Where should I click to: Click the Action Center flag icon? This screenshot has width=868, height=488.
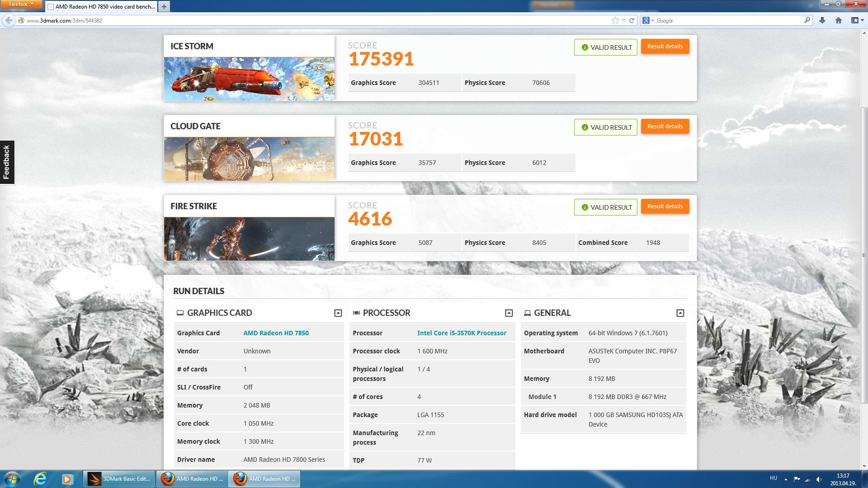(x=797, y=479)
